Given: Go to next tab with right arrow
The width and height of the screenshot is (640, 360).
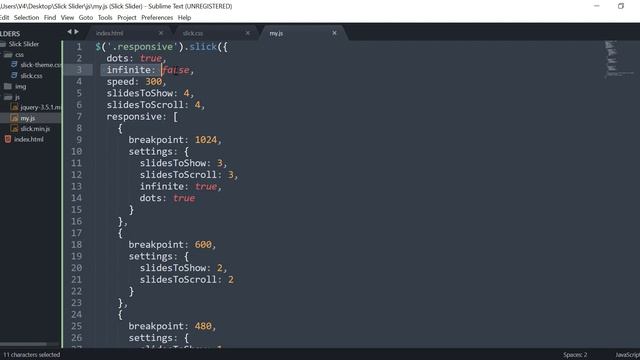Looking at the screenshot, I should click(76, 31).
